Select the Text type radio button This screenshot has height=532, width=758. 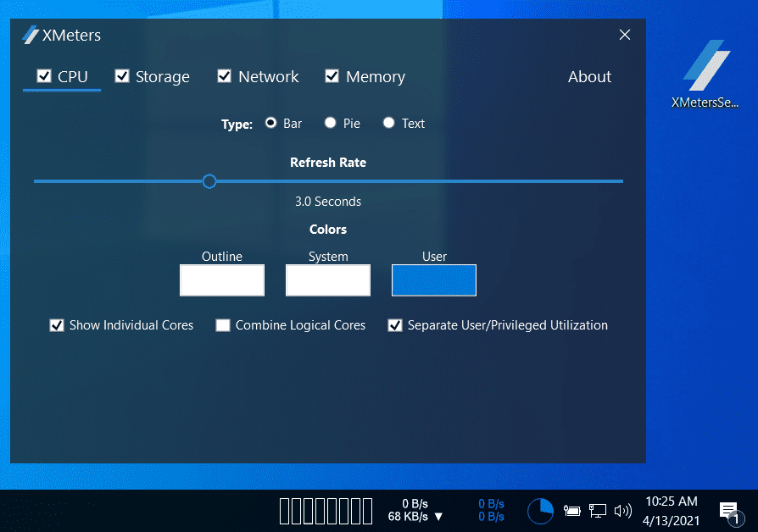pyautogui.click(x=388, y=123)
